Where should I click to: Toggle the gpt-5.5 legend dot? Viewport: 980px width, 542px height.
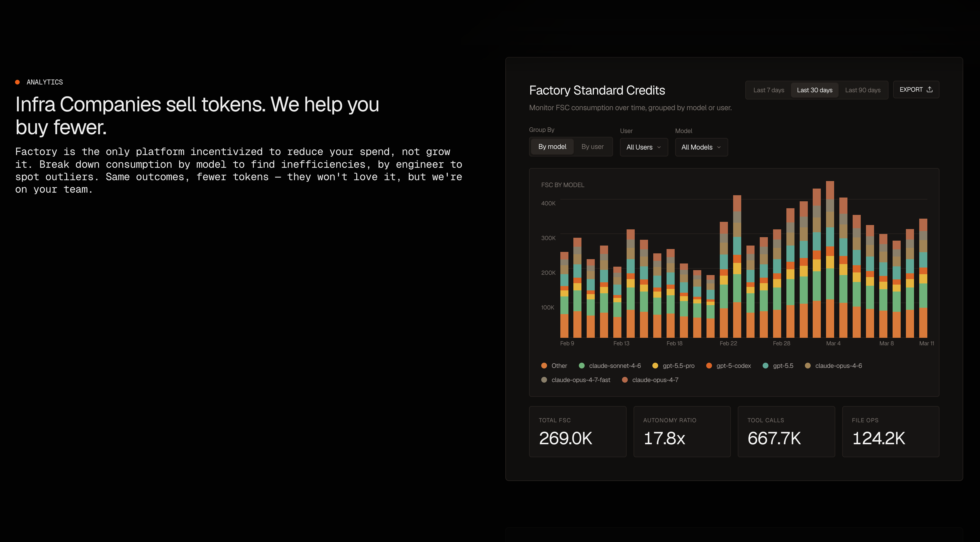point(765,366)
